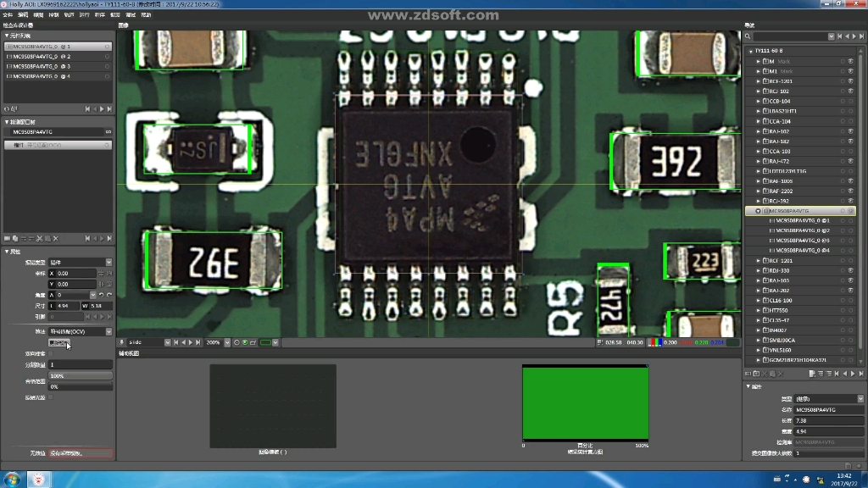The image size is (868, 488).
Task: Open the 视图 menu
Action: (x=38, y=15)
